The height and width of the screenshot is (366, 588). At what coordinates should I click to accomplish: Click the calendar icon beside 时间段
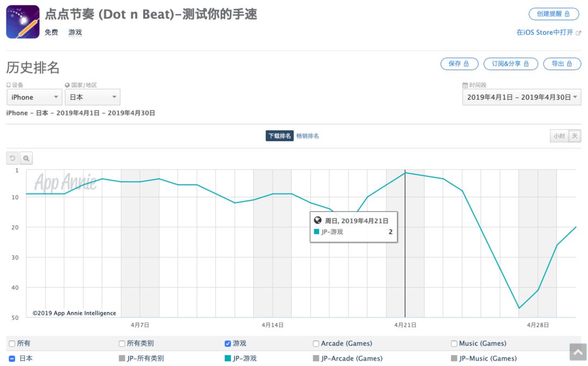(x=465, y=85)
